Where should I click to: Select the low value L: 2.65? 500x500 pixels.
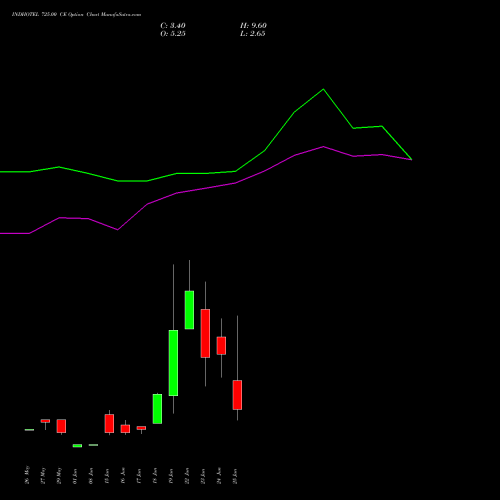coord(253,34)
